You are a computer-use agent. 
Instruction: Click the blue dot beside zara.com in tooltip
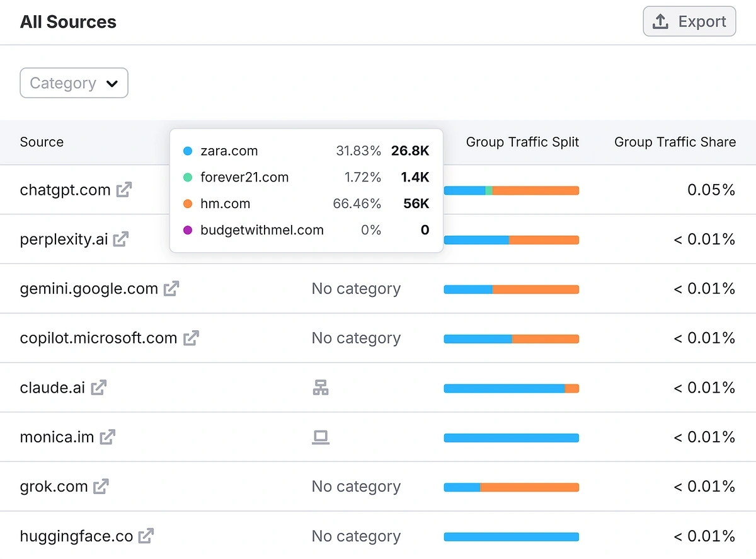pos(187,151)
